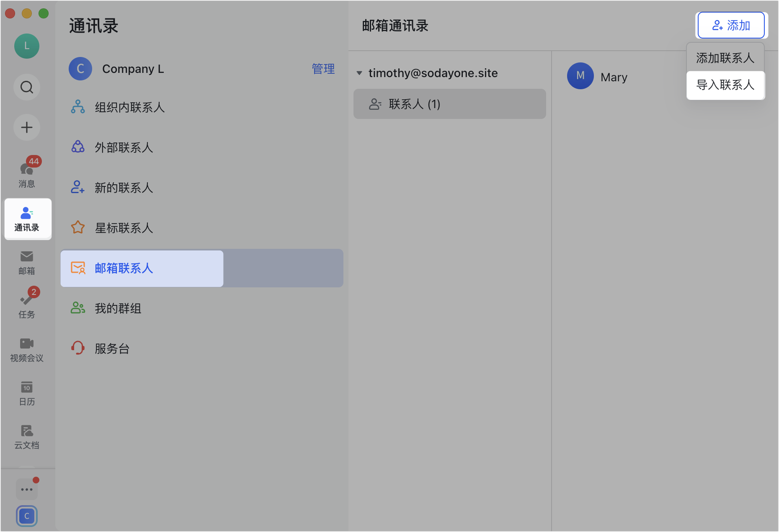Click the plus create button in sidebar
Viewport: 779px width, 532px height.
tap(27, 127)
